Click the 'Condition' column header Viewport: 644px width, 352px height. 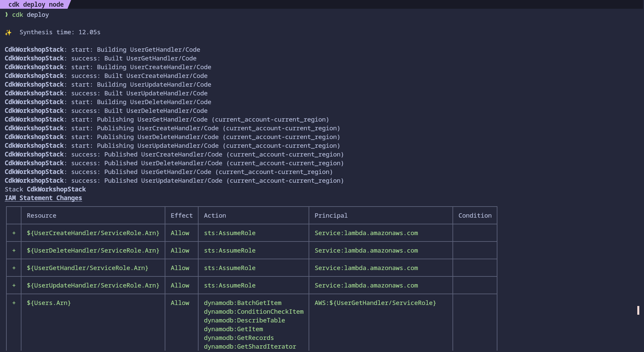coord(475,216)
